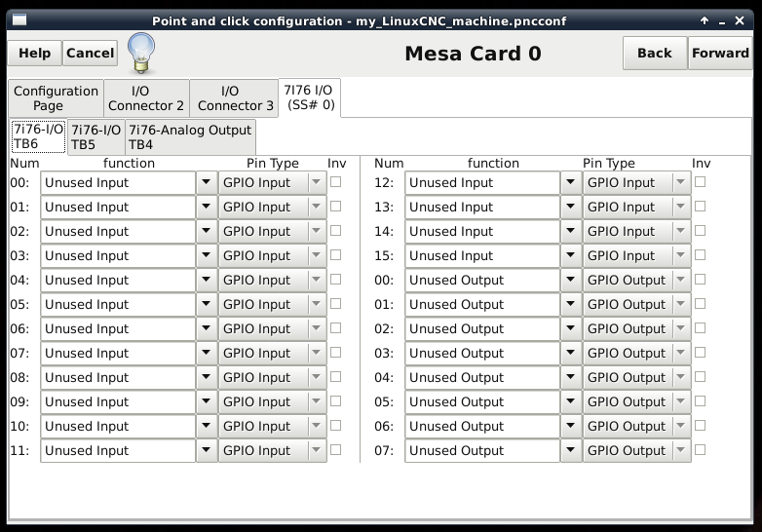This screenshot has width=762, height=532.
Task: Open the window menu icon in title bar
Action: click(19, 19)
